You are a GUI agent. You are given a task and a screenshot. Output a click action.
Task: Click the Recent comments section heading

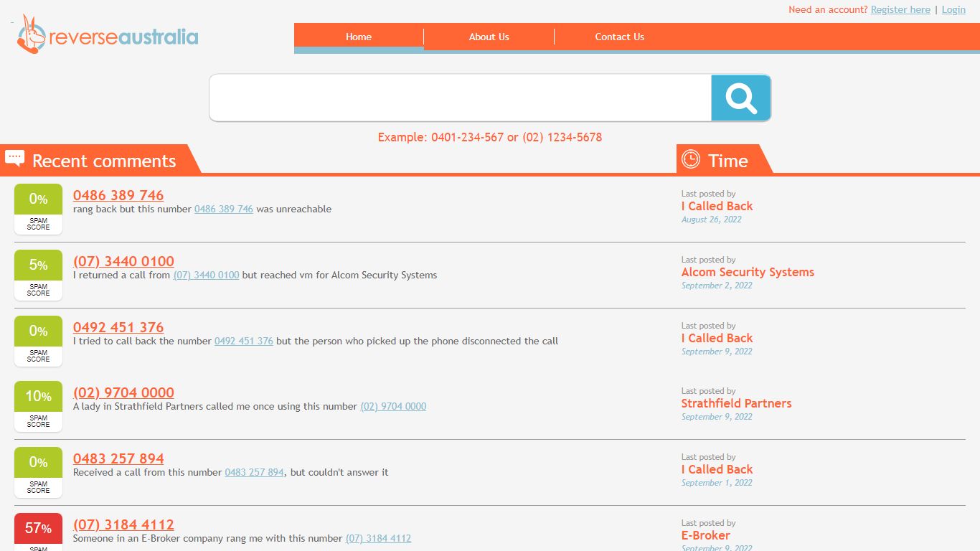click(x=104, y=161)
